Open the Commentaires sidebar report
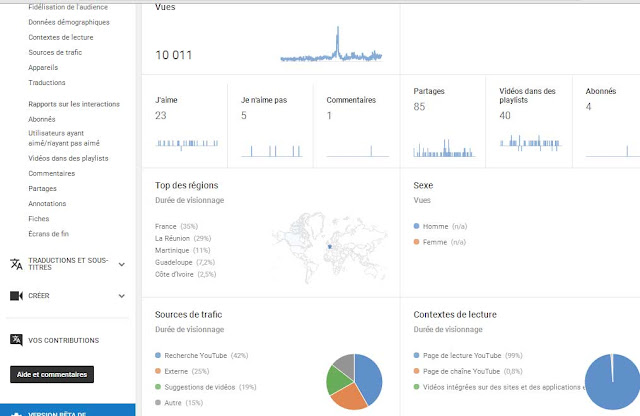 coord(51,173)
